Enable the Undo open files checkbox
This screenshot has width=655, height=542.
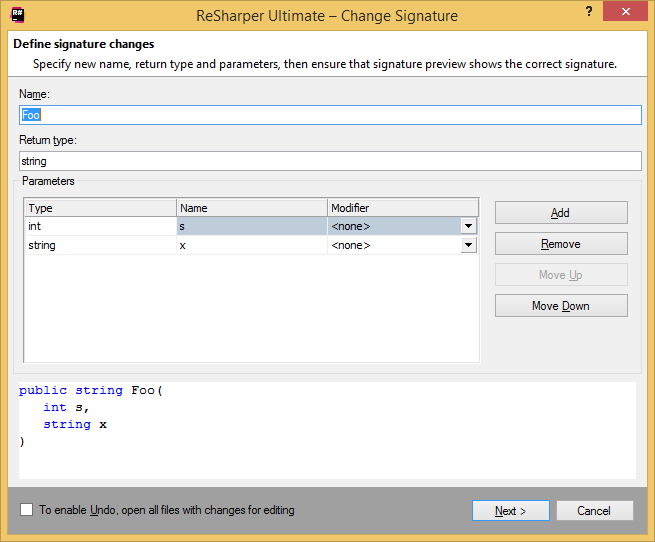[26, 510]
